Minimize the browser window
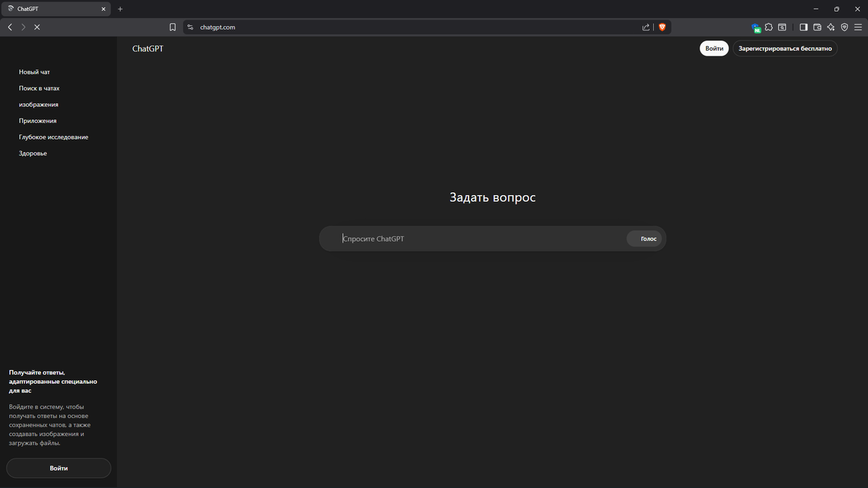868x488 pixels. tap(816, 9)
